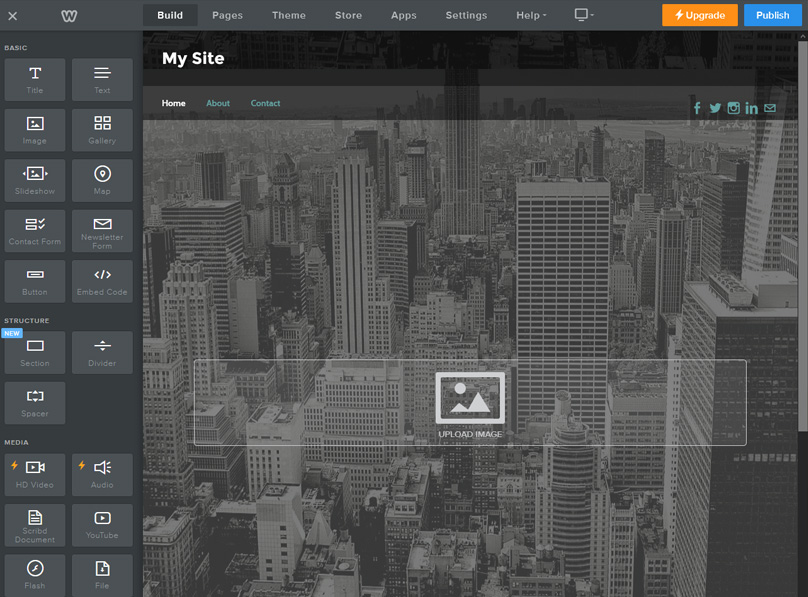
Task: Choose the HD Video media element
Action: [35, 474]
